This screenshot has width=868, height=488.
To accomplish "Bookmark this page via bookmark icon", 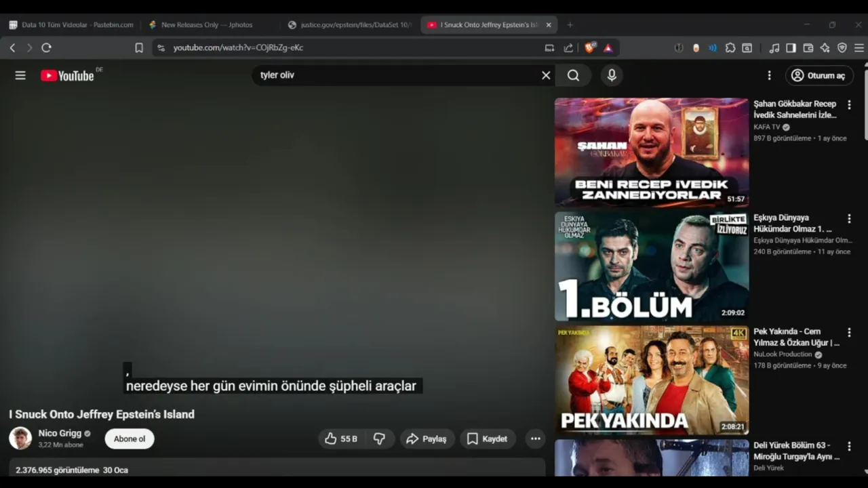I will pyautogui.click(x=139, y=47).
